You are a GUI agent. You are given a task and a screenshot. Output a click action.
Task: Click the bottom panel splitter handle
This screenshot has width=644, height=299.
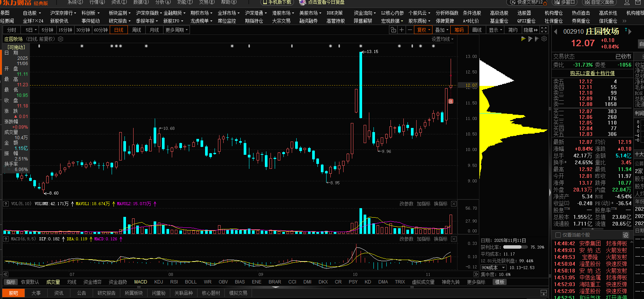coord(275,287)
